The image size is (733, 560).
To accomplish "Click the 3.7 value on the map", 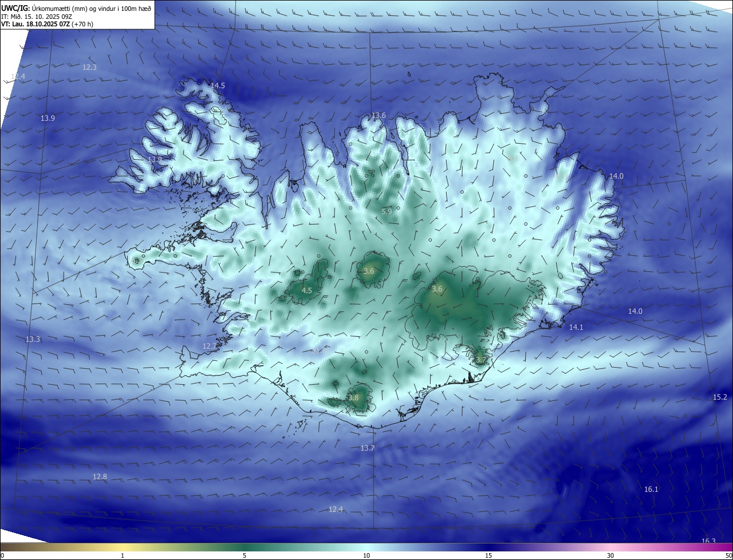I will click(481, 360).
